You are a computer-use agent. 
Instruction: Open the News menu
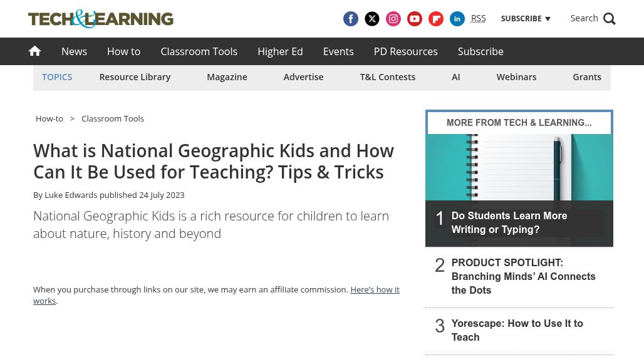coord(75,51)
